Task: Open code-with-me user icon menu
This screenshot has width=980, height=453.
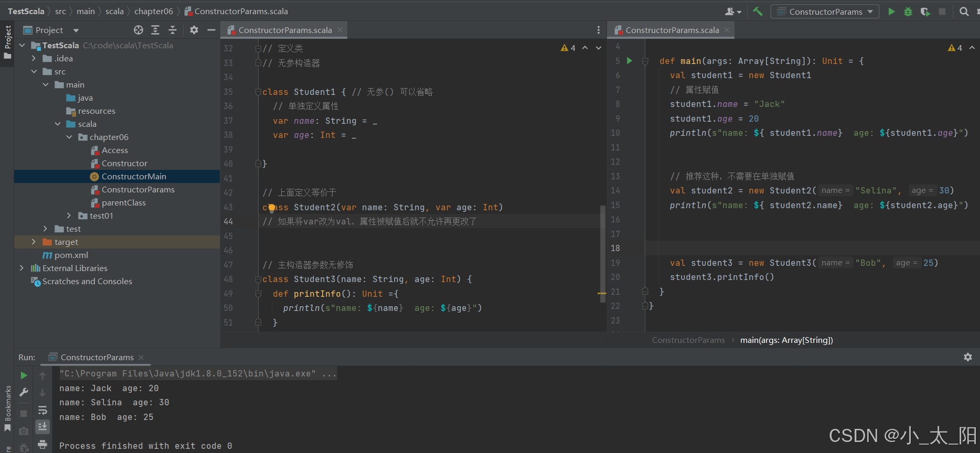Action: click(x=733, y=12)
